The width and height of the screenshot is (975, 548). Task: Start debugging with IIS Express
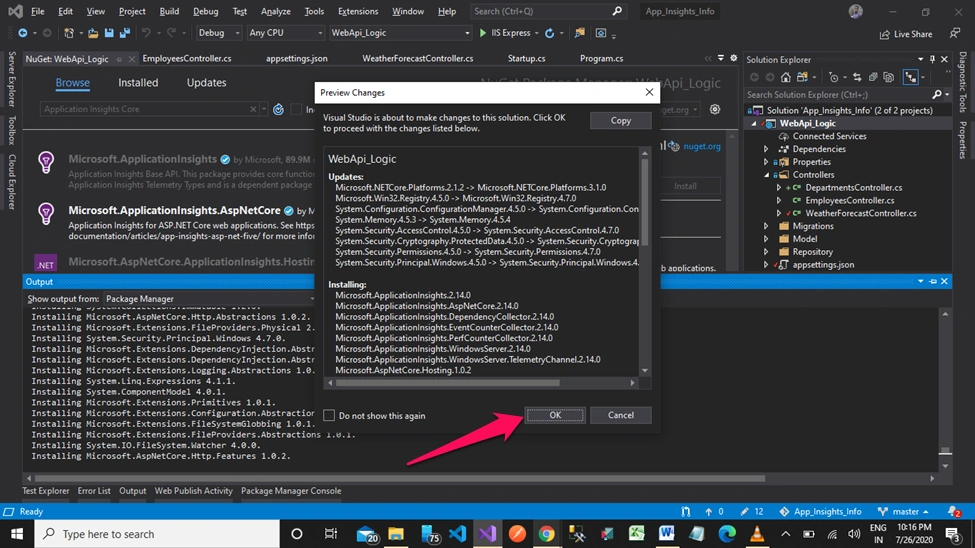click(504, 33)
